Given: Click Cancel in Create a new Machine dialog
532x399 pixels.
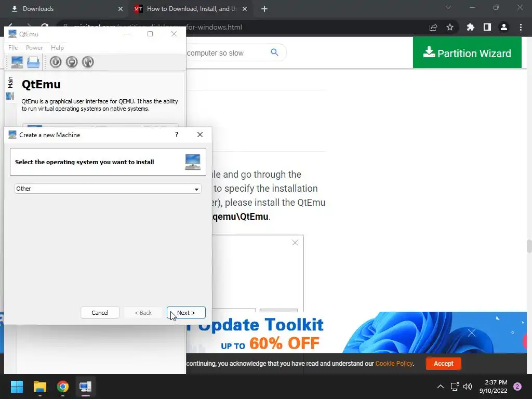Looking at the screenshot, I should coord(100,312).
